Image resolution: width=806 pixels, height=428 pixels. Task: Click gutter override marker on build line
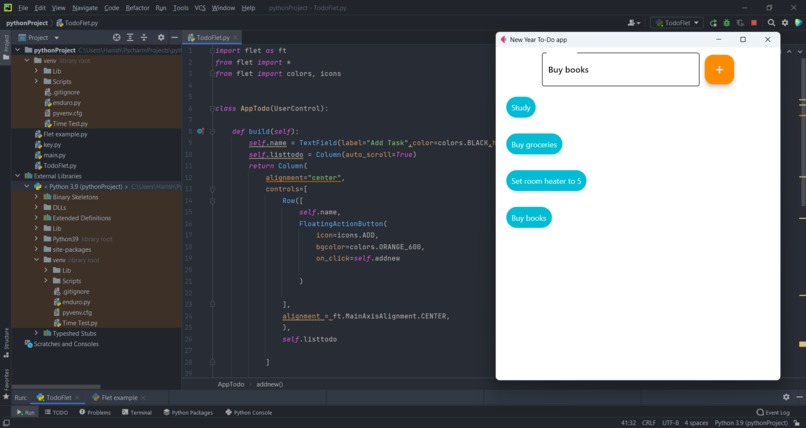coord(200,132)
